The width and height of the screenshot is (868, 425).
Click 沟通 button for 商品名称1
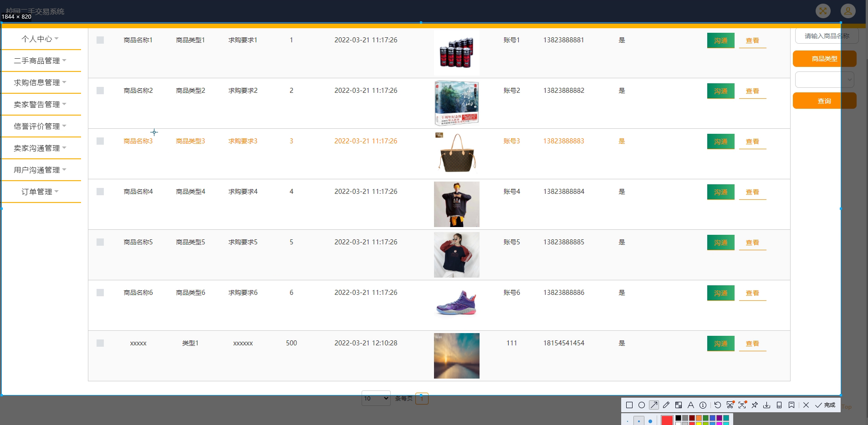click(720, 40)
